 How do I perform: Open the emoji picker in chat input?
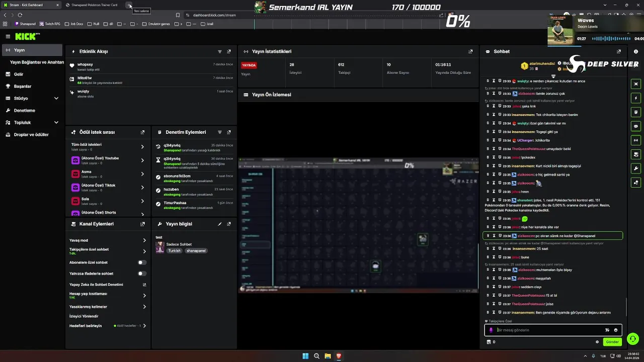[616, 330]
